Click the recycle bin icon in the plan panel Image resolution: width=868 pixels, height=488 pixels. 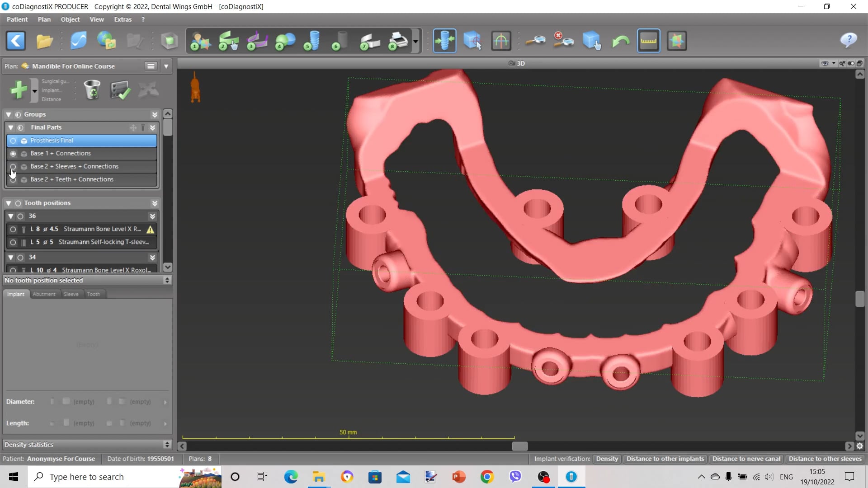pyautogui.click(x=92, y=89)
